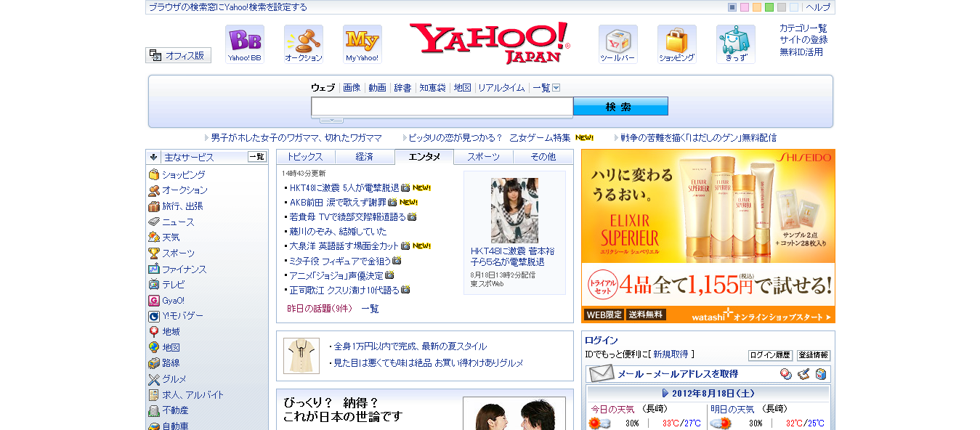Click the red ball icon beside mail link
Image resolution: width=980 pixels, height=430 pixels.
786,374
